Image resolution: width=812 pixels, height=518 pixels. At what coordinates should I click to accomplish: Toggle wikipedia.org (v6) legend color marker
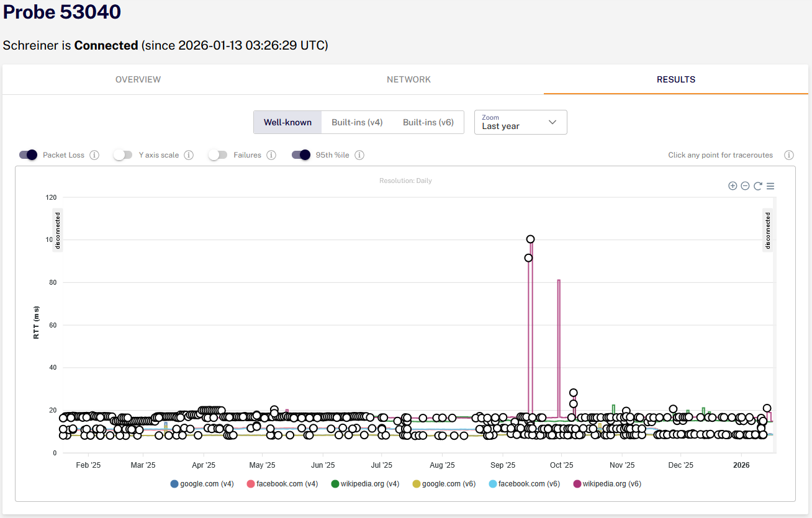click(577, 484)
